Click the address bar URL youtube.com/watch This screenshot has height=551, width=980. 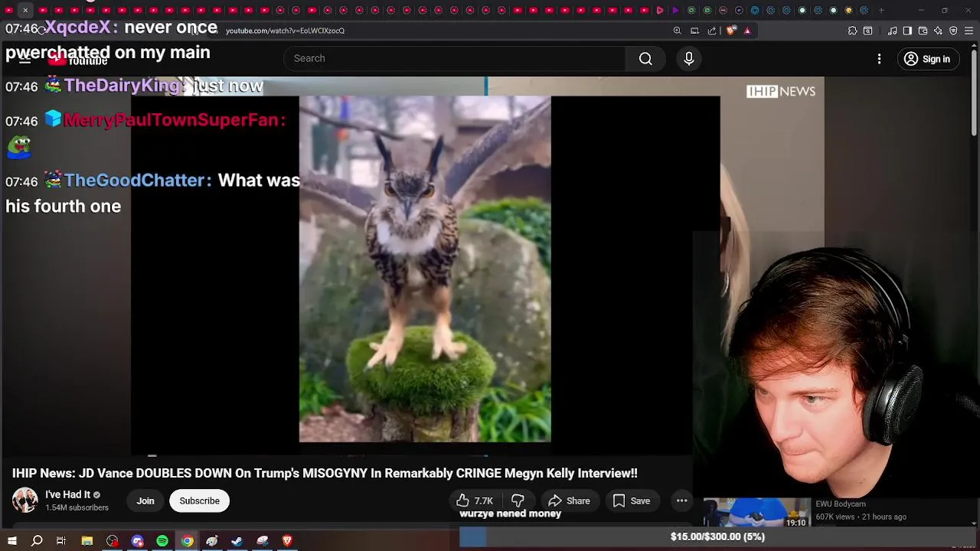pyautogui.click(x=285, y=31)
